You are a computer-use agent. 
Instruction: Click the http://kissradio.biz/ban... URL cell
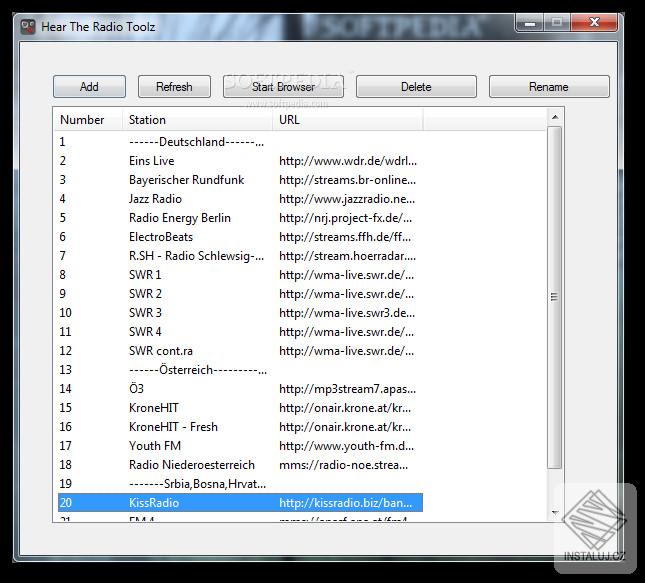[x=346, y=503]
